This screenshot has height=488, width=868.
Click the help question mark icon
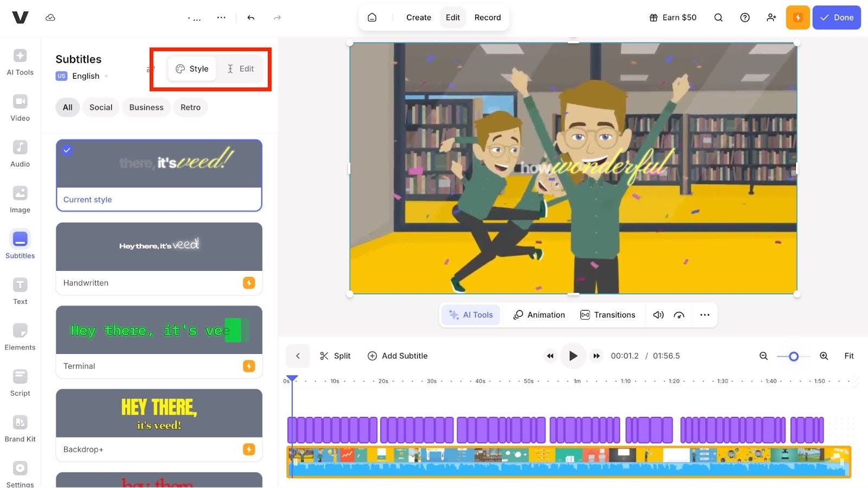click(x=745, y=18)
